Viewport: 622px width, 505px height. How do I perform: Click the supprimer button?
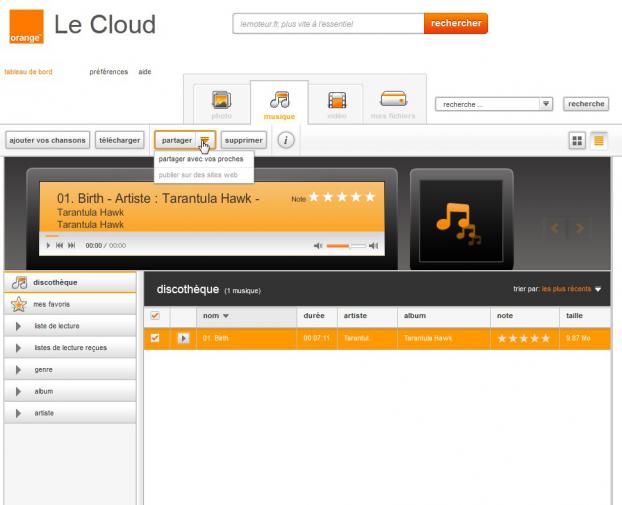[x=243, y=140]
